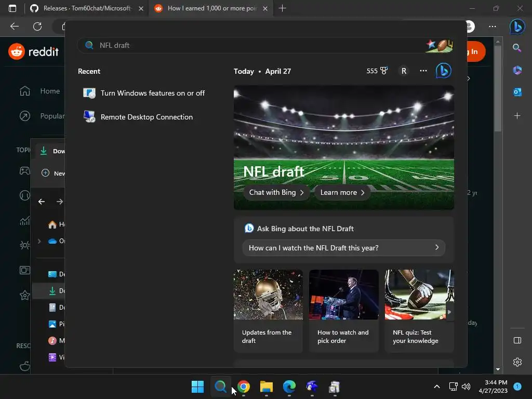
Task: Open the volume speaker tray icon
Action: [466, 387]
